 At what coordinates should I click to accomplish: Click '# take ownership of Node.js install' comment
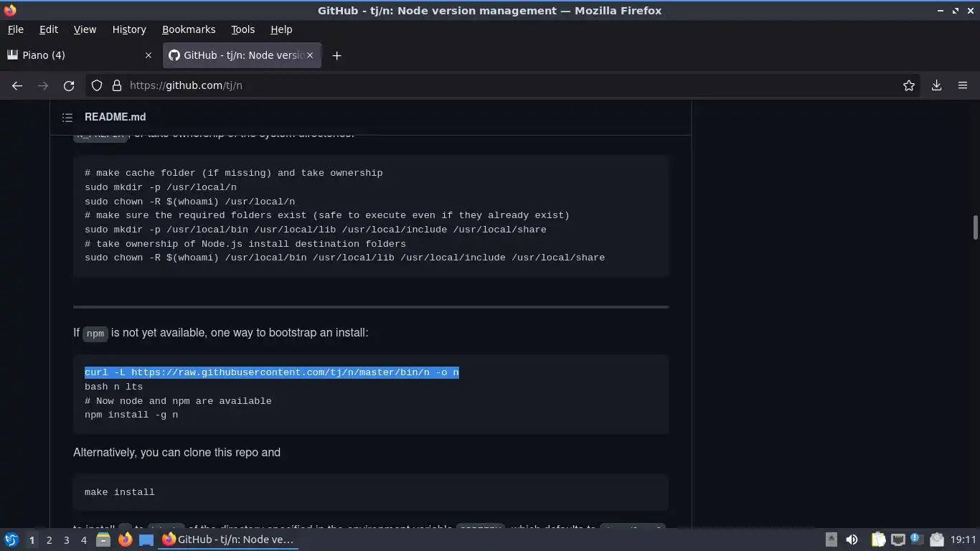click(x=245, y=244)
